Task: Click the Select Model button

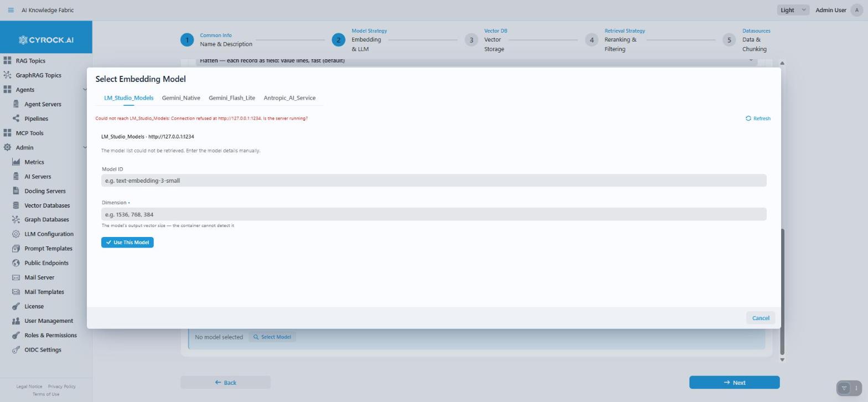Action: [x=272, y=337]
